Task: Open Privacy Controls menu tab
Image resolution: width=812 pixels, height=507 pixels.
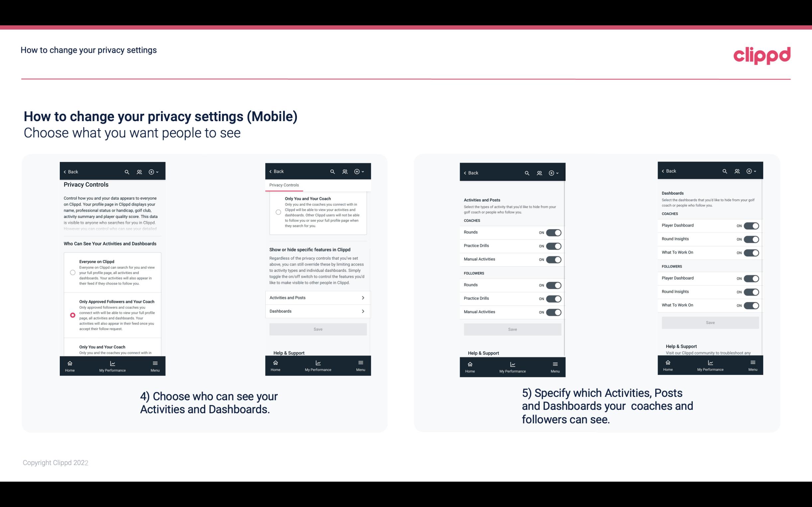Action: pos(284,185)
